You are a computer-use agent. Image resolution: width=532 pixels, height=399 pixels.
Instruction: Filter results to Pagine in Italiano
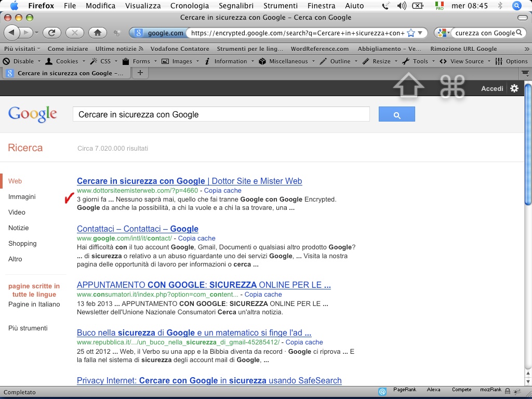(x=34, y=304)
